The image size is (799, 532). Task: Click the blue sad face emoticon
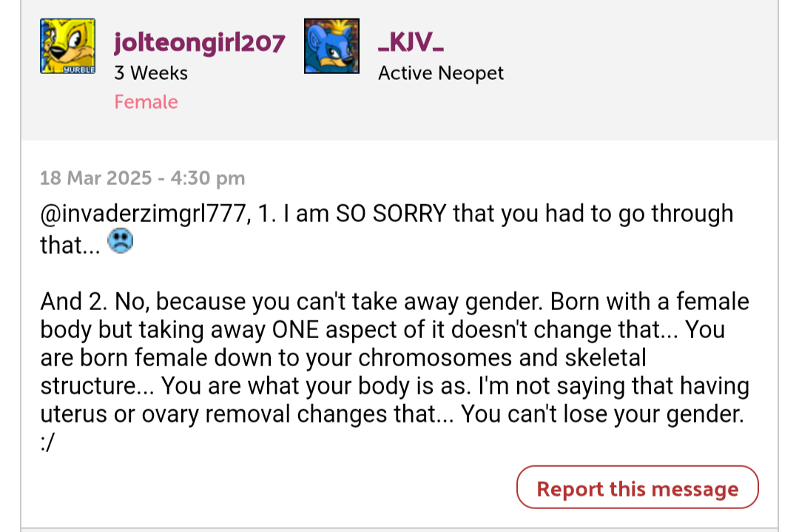click(x=121, y=241)
